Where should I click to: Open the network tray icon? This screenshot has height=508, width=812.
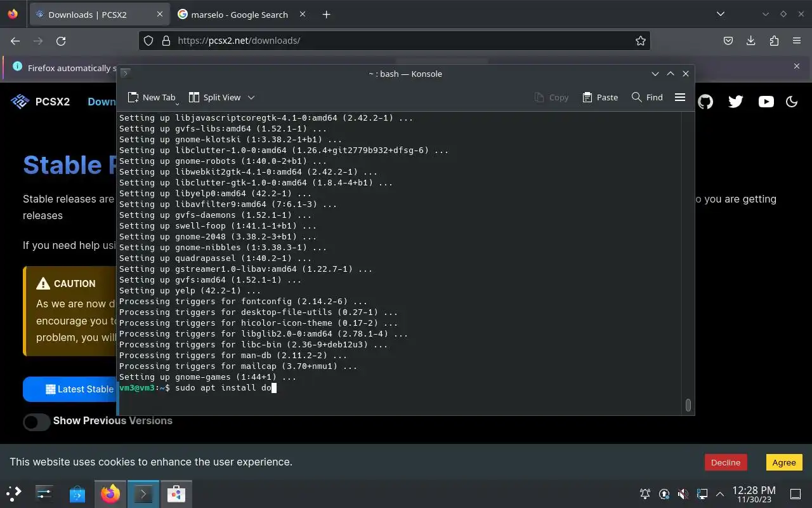(x=702, y=493)
